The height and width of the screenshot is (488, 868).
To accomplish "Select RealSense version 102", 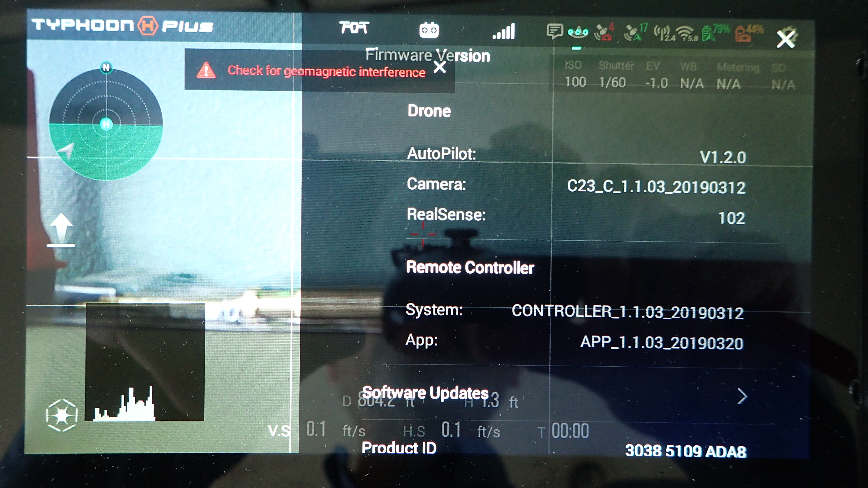I will pyautogui.click(x=732, y=218).
